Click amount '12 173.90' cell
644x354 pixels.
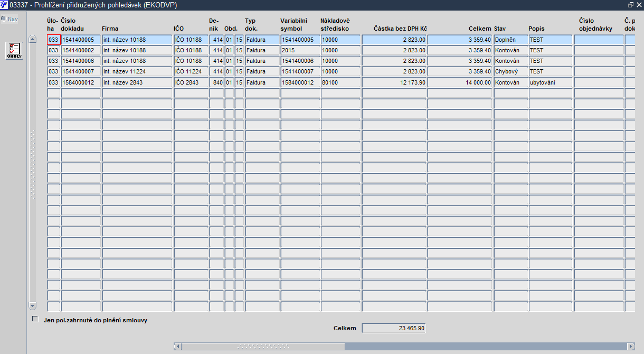(x=394, y=82)
